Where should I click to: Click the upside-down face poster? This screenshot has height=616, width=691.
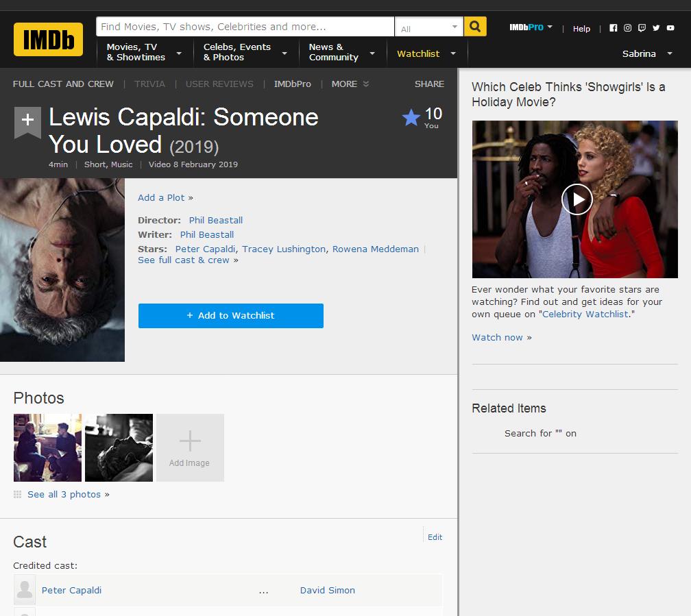pos(62,270)
